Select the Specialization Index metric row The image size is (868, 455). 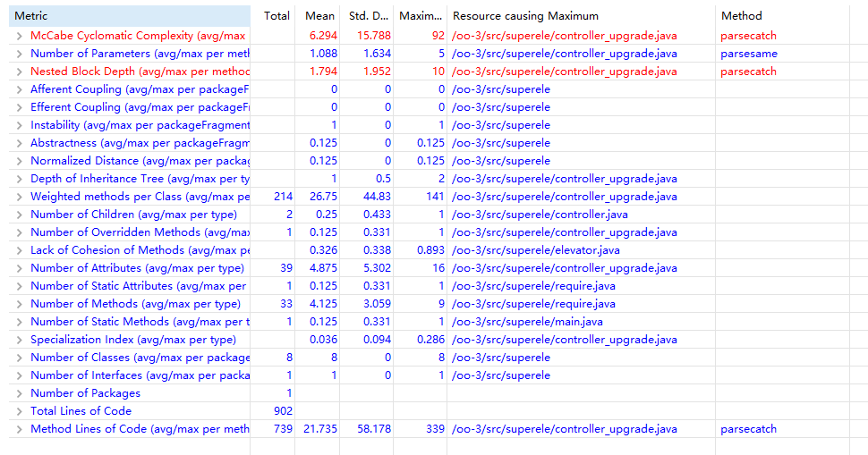click(133, 340)
